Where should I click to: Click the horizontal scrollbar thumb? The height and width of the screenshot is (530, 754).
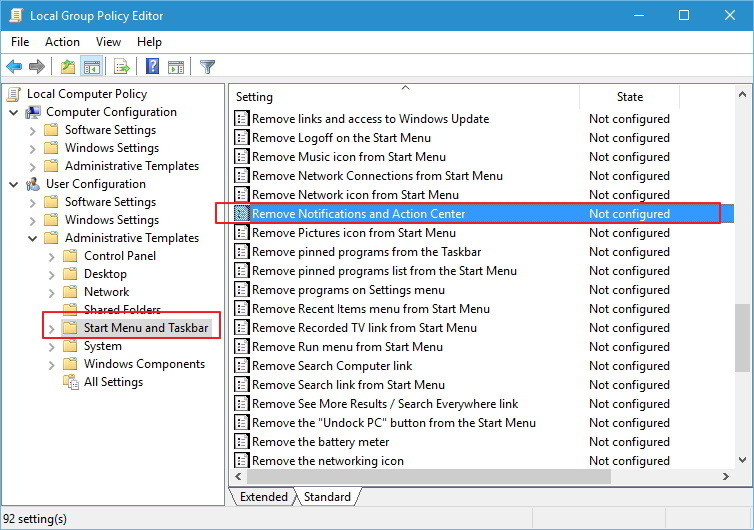(x=428, y=477)
